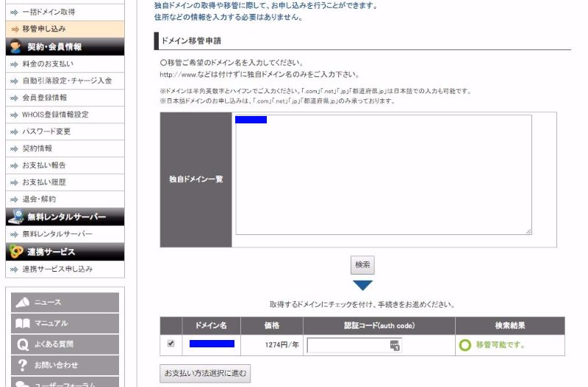588x387 pixels.
Task: Click お支払い方法選択に進む button
Action: (x=205, y=373)
